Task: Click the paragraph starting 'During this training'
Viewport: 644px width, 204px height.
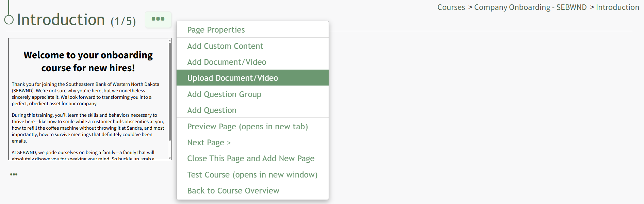Action: [x=88, y=128]
